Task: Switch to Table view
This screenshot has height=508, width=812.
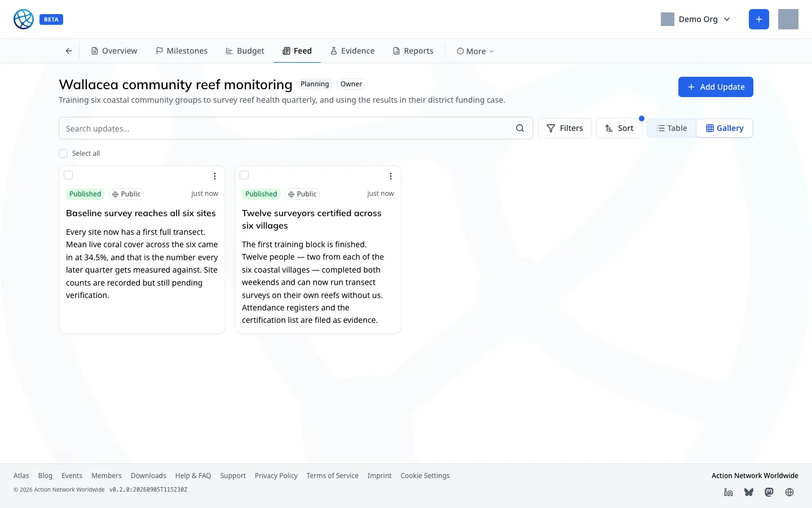Action: pyautogui.click(x=672, y=128)
